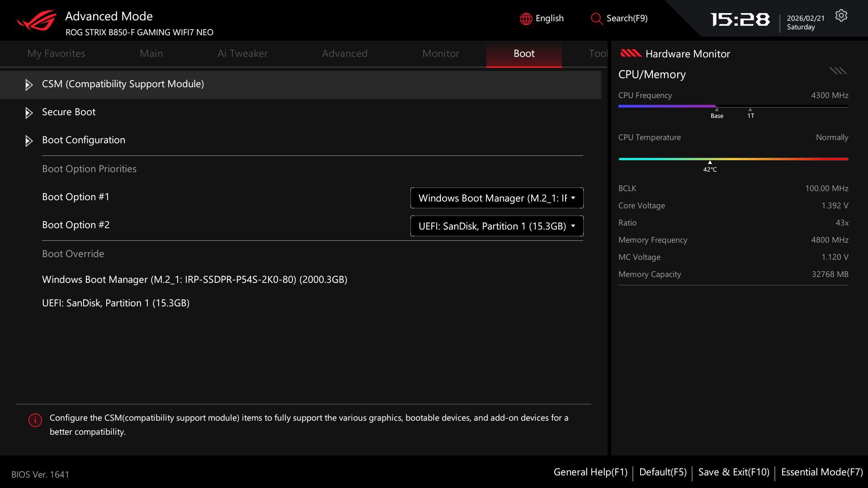Screen dimensions: 868x488
Task: Select the Boot tab
Action: [x=524, y=54]
